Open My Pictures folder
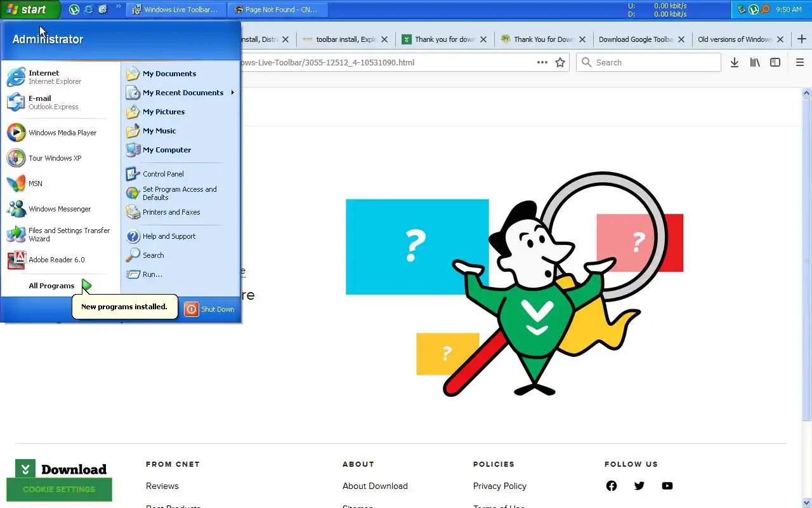This screenshot has height=508, width=812. [180, 112]
